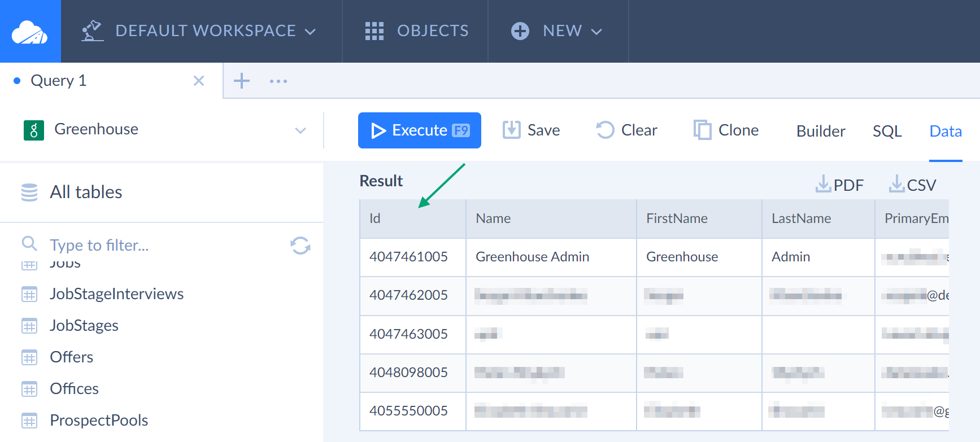Select cell with Id 4055550005
Image resolution: width=980 pixels, height=442 pixels.
click(x=413, y=411)
